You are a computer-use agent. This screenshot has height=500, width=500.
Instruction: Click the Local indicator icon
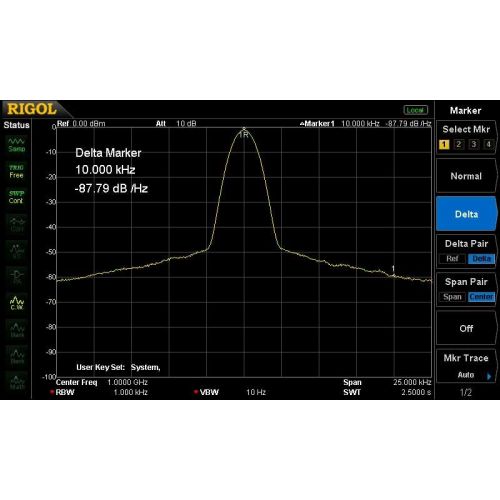(x=415, y=110)
